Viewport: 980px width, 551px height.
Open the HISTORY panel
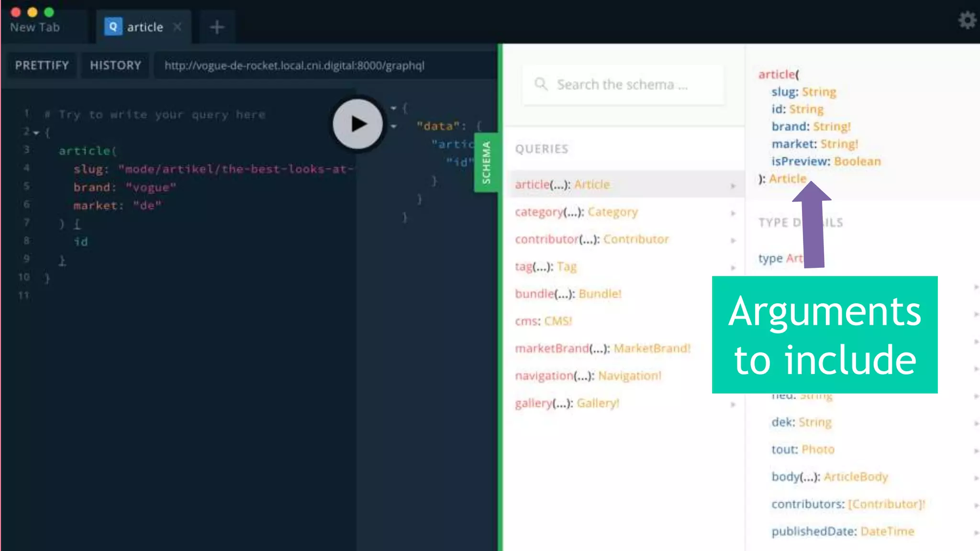[x=115, y=66]
